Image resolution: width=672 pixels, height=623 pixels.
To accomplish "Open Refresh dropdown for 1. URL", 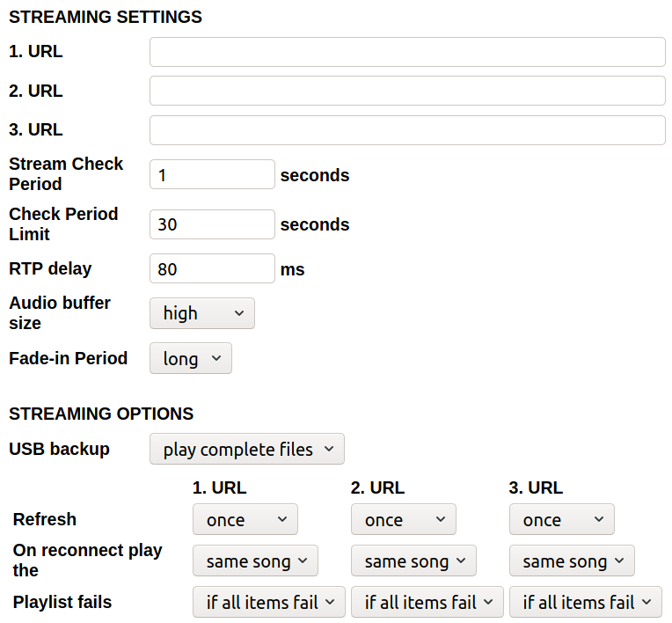I will pos(245,520).
